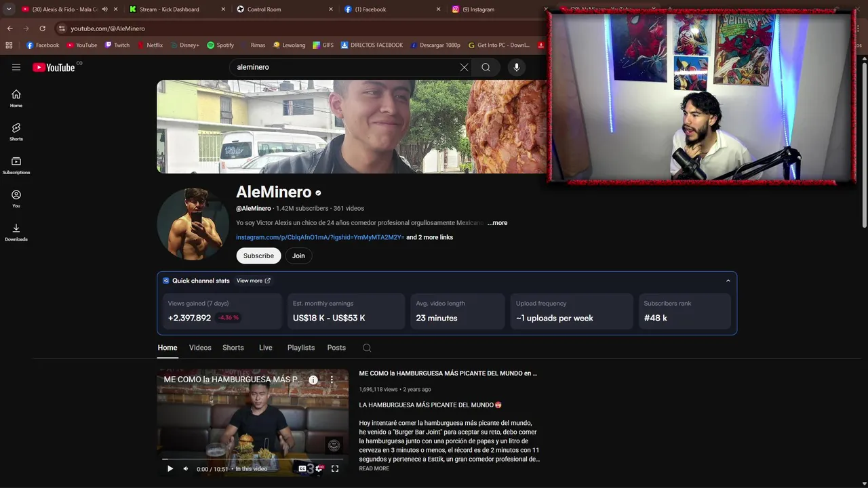Click the search magnifier button

point(486,67)
